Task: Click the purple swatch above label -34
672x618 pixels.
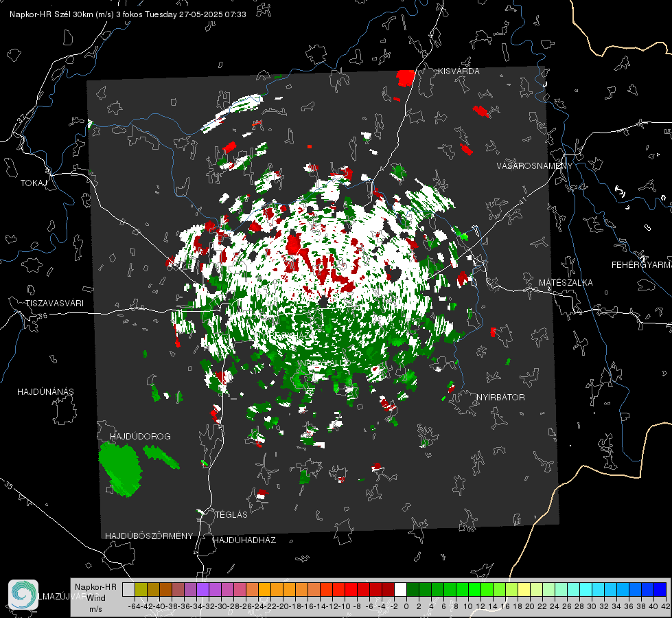Action: pyautogui.click(x=202, y=590)
